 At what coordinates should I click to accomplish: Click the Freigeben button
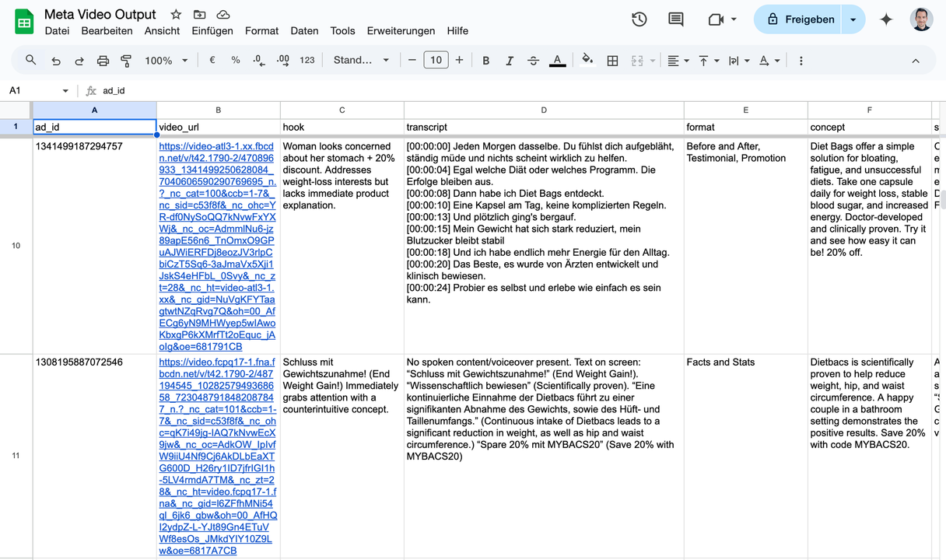point(809,19)
